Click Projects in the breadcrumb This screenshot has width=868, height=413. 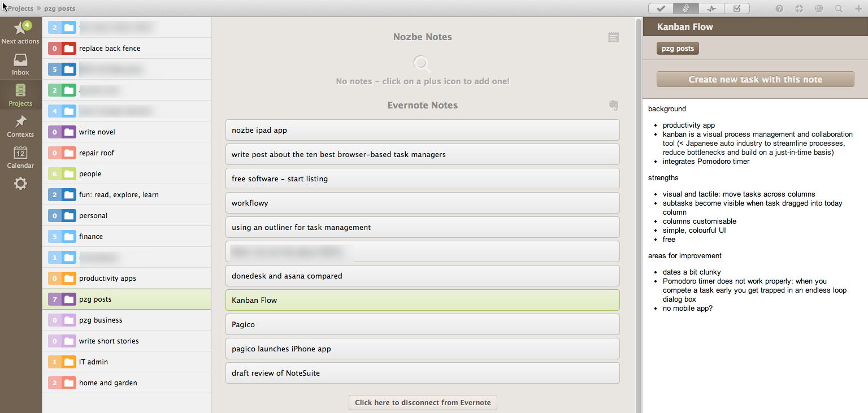(20, 8)
